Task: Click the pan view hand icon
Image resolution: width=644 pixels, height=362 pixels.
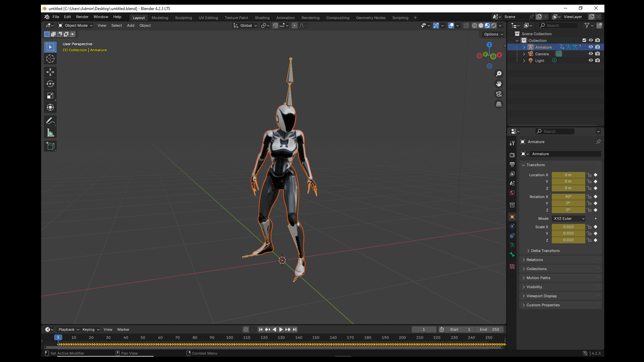Action: [499, 84]
